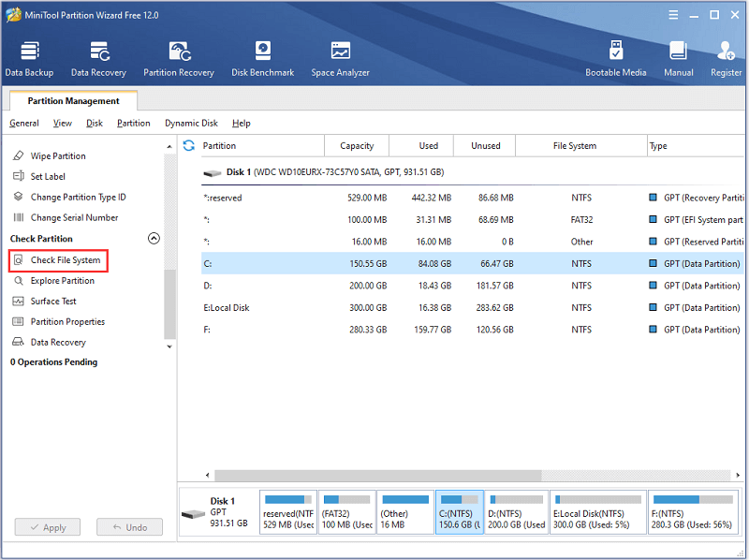Open the Dynamic Disk menu

click(190, 123)
